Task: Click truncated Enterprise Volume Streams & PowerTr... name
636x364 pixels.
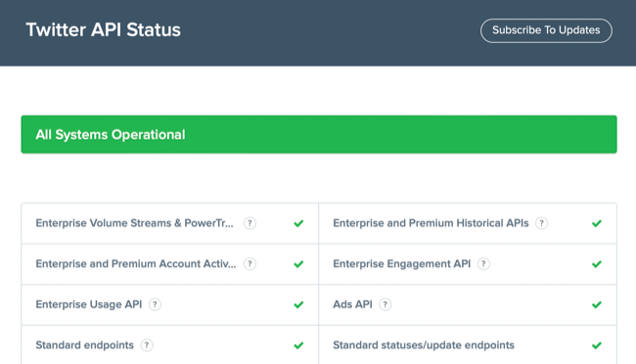Action: 134,223
